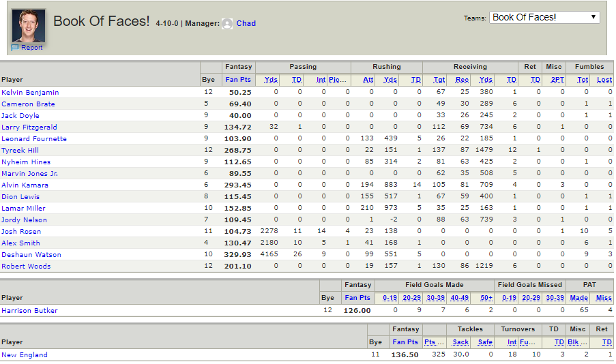Sort by Fumbles Lost column
616x364 pixels.
(x=604, y=80)
